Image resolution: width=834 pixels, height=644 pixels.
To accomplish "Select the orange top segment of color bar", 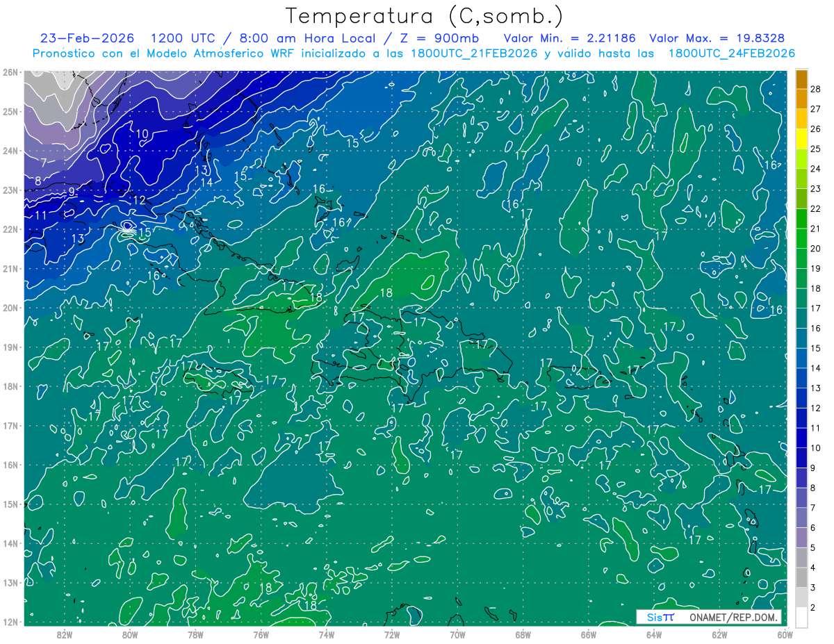I will click(x=801, y=79).
